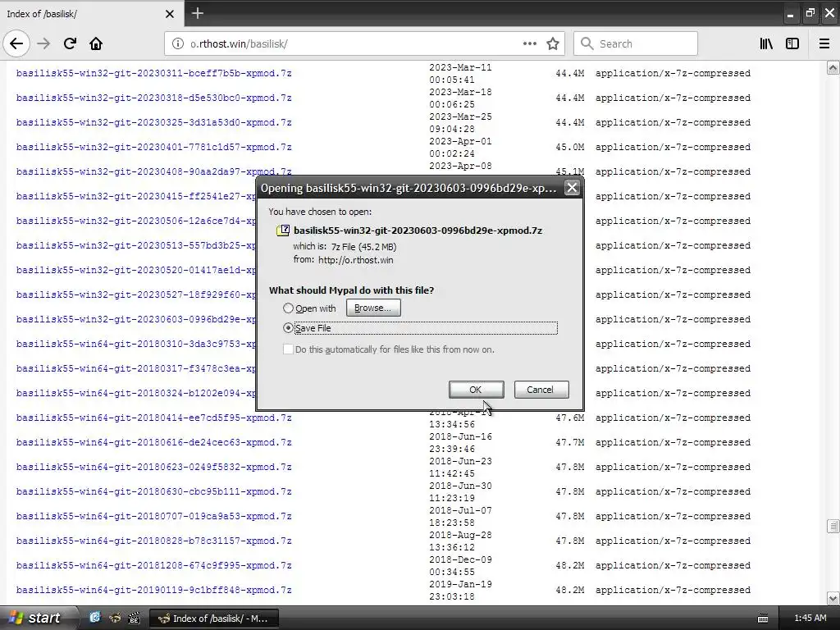
Task: Click the forward navigation arrow
Action: 43,43
